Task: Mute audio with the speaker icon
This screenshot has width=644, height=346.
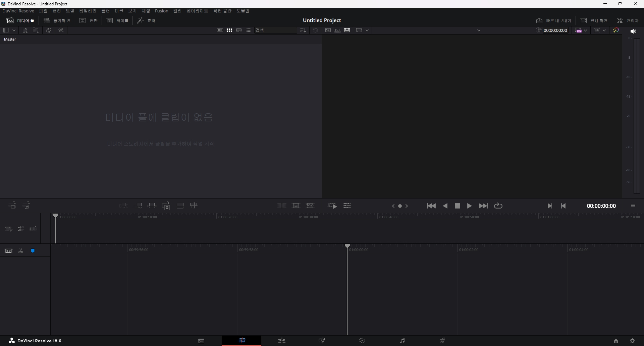Action: coord(633,31)
